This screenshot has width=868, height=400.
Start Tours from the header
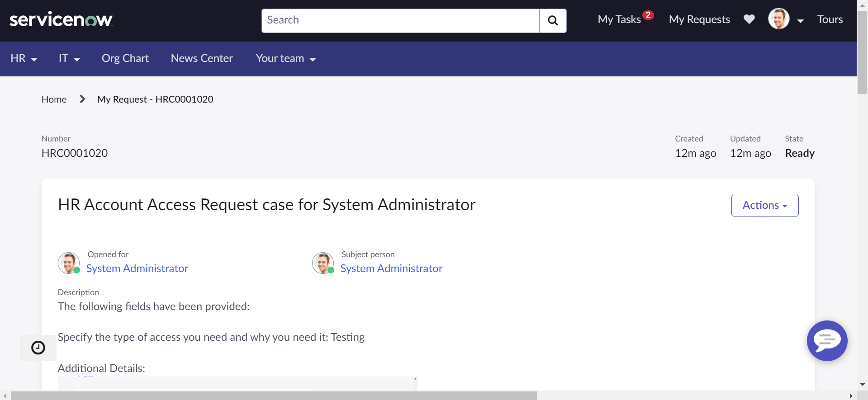coord(830,19)
